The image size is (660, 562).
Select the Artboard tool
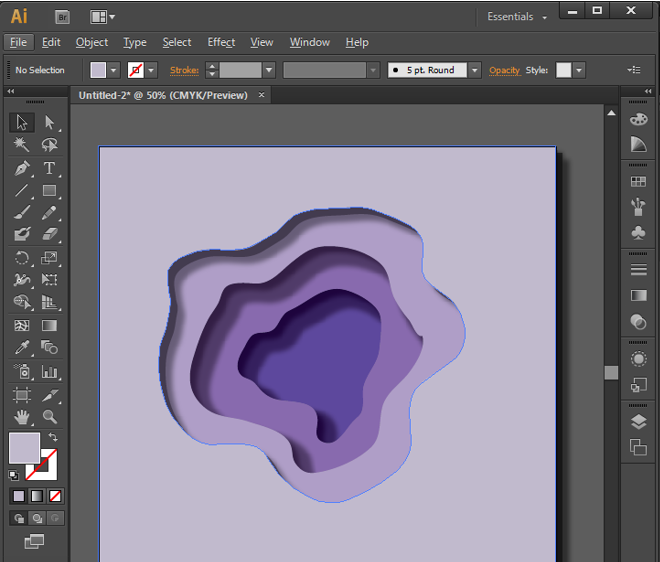pyautogui.click(x=22, y=395)
